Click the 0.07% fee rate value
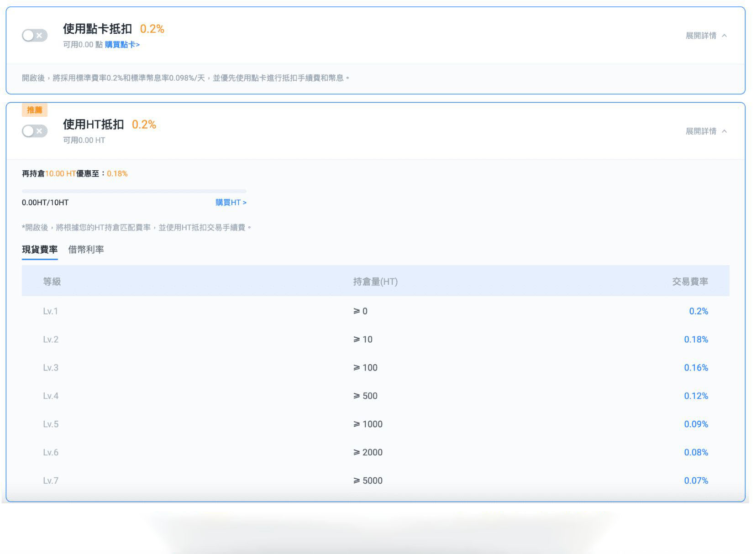Image resolution: width=756 pixels, height=554 pixels. (x=696, y=481)
